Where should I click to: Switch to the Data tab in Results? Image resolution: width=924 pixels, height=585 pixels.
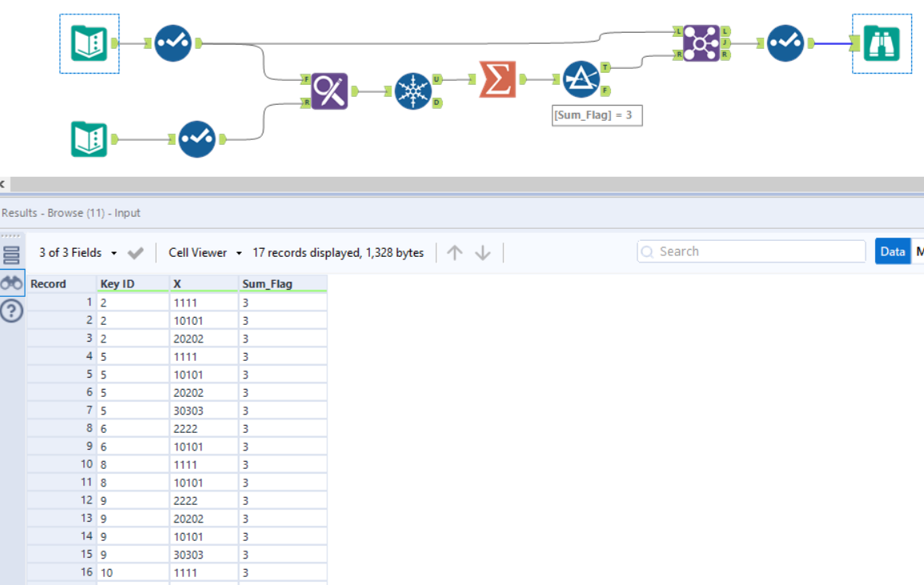pos(892,250)
